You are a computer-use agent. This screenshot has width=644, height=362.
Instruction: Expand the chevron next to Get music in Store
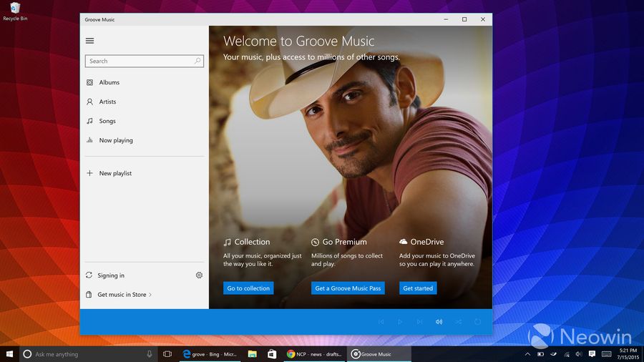pyautogui.click(x=150, y=295)
